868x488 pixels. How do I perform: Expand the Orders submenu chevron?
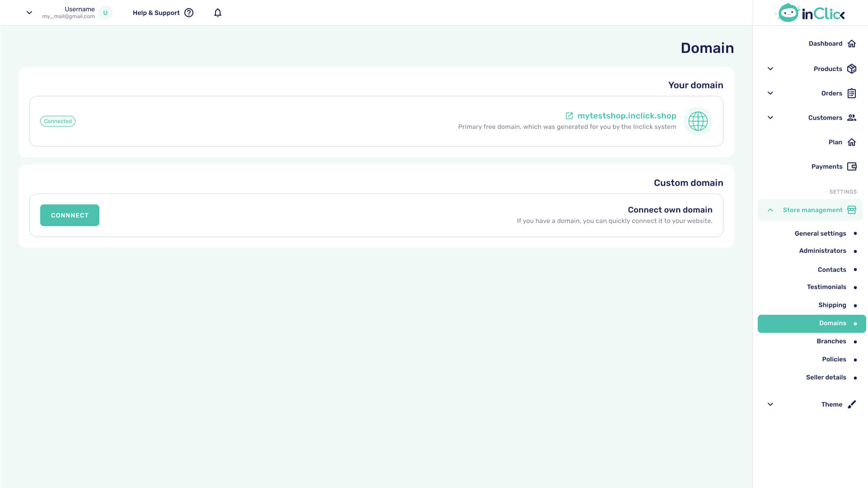[770, 93]
